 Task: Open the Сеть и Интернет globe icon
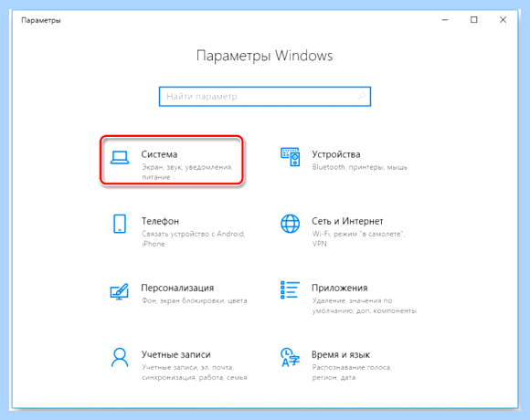(290, 224)
